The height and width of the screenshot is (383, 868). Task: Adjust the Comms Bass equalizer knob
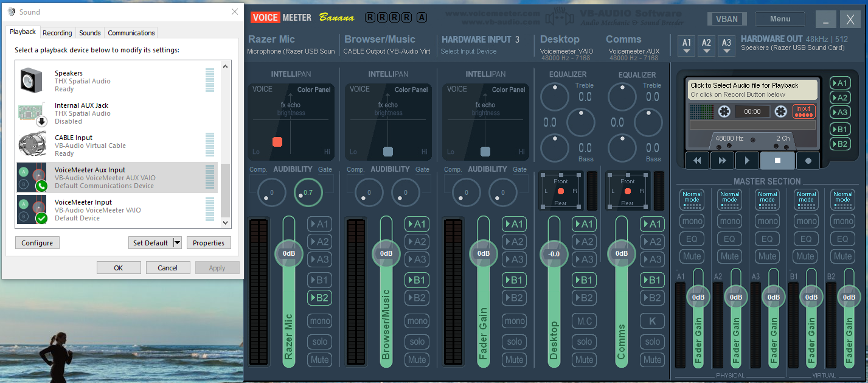point(622,148)
